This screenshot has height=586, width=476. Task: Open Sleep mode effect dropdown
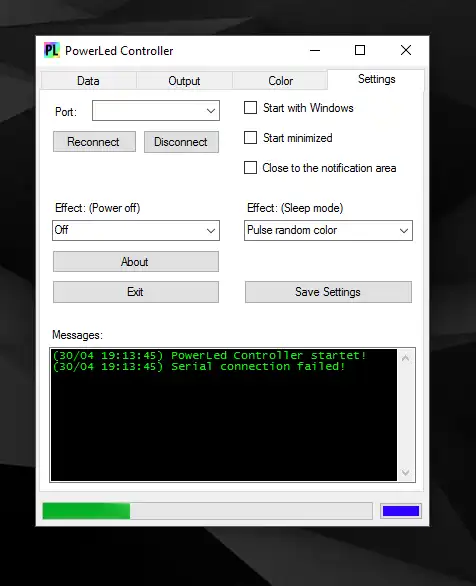pos(328,231)
